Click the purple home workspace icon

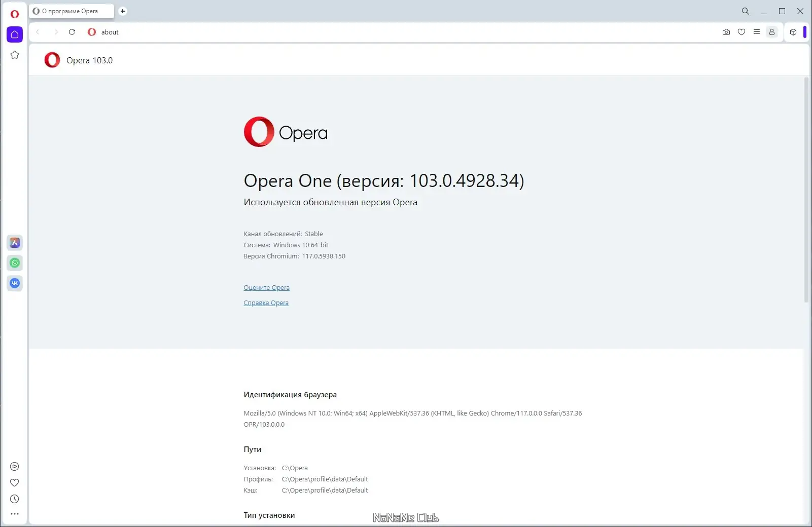pyautogui.click(x=15, y=34)
